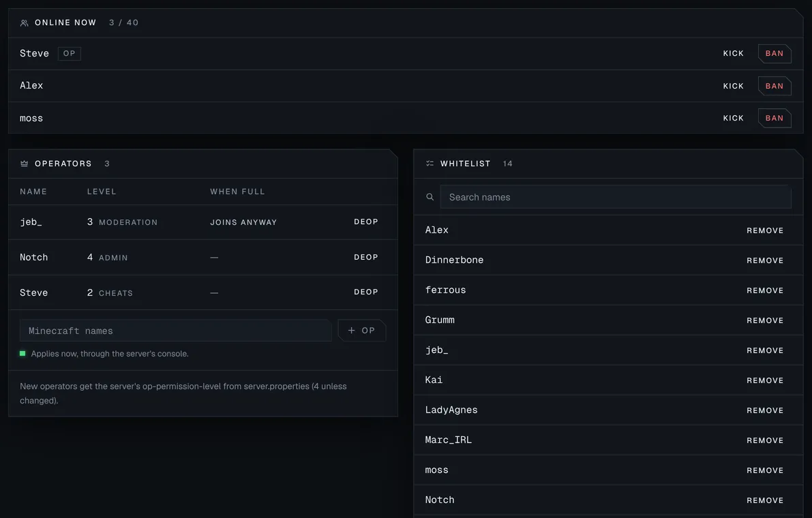812x518 pixels.
Task: Remove Alex from the whitelist
Action: point(765,230)
